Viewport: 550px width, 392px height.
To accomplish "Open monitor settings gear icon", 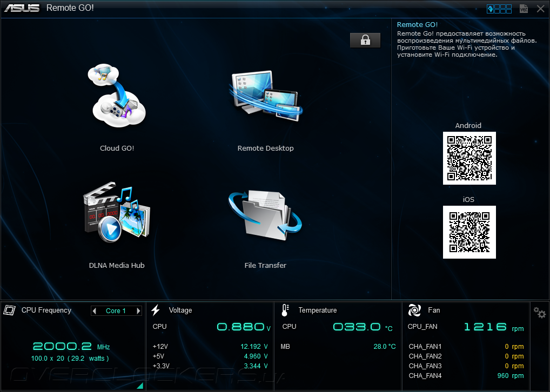I will coord(540,313).
